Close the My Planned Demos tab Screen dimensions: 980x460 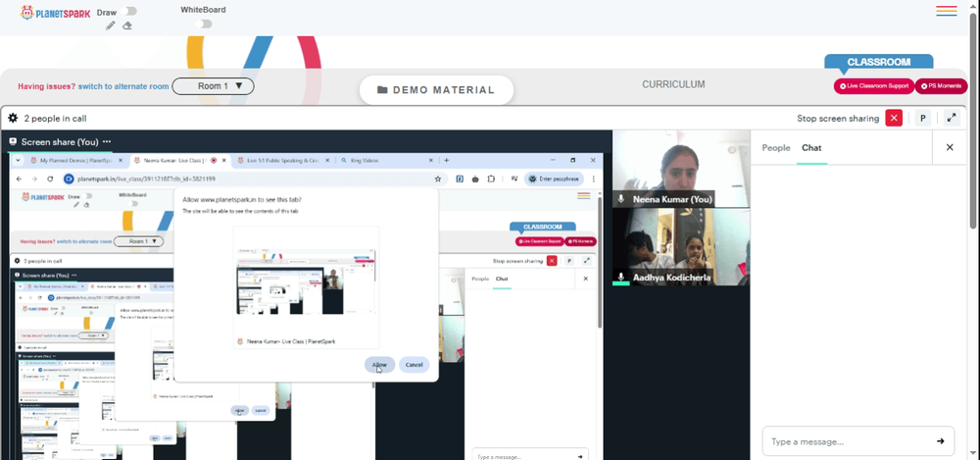(121, 160)
